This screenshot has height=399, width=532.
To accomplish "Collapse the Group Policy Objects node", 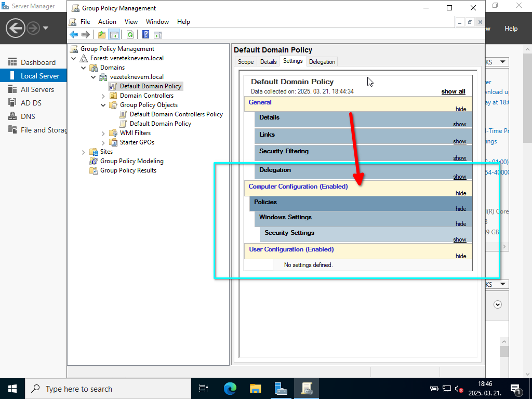I will point(103,105).
